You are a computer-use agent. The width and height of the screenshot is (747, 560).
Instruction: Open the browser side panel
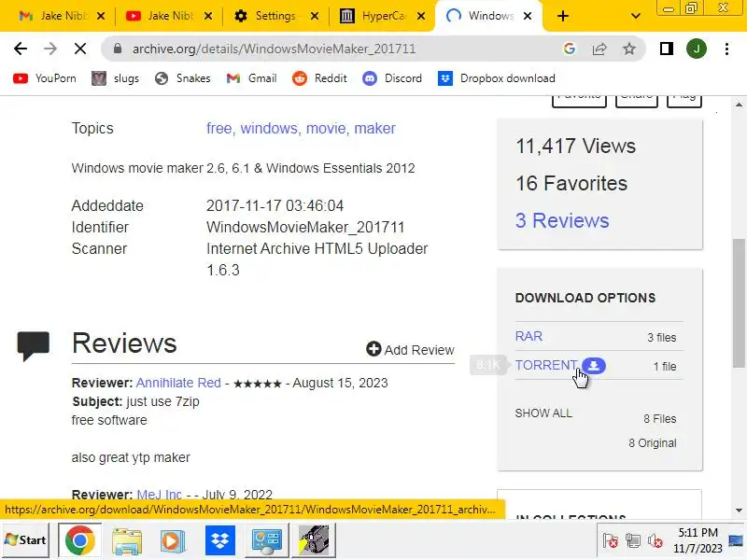[667, 49]
